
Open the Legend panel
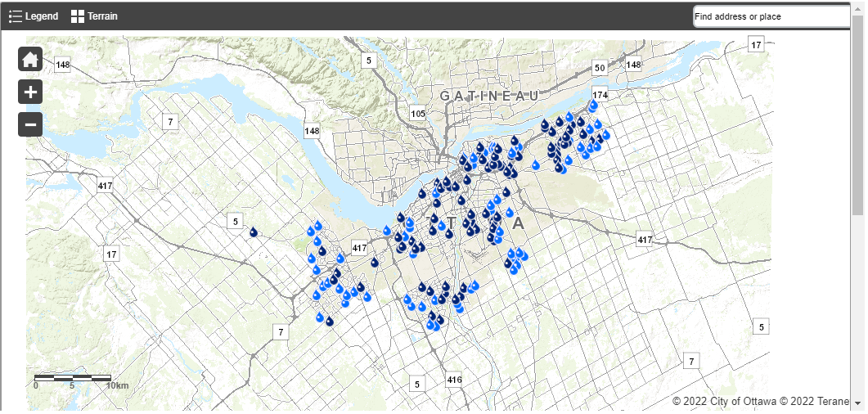pos(34,16)
